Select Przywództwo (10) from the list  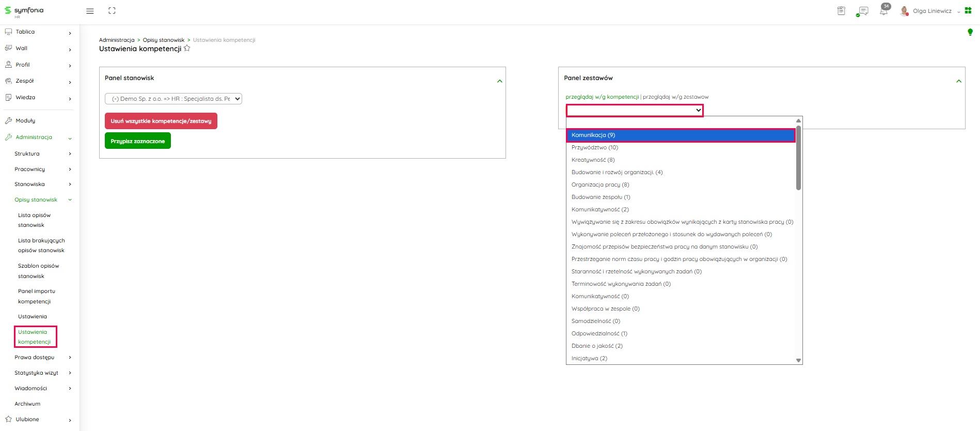point(594,148)
